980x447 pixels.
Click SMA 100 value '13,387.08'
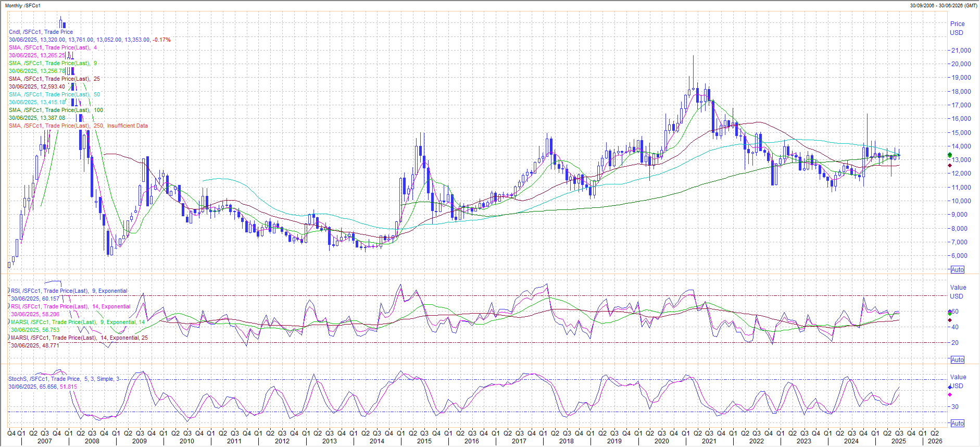(x=53, y=118)
